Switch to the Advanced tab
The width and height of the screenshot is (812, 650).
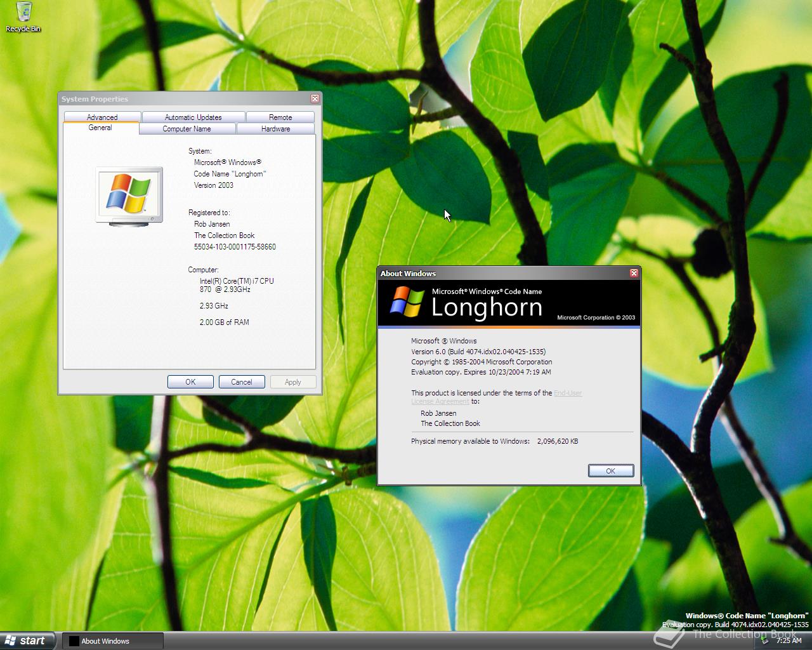tap(102, 117)
